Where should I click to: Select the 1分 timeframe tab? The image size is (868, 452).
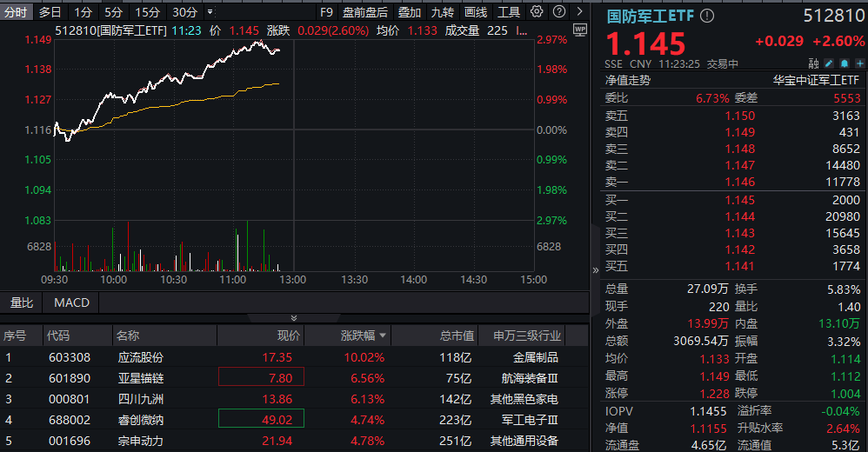(x=83, y=11)
